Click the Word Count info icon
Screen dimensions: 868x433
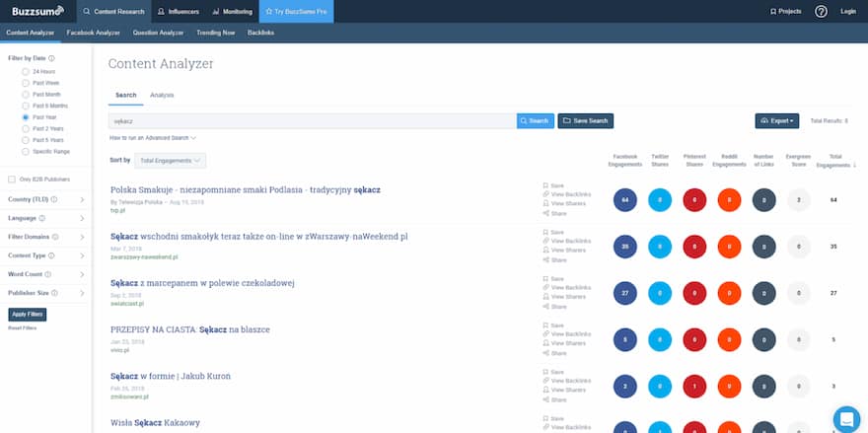click(48, 274)
